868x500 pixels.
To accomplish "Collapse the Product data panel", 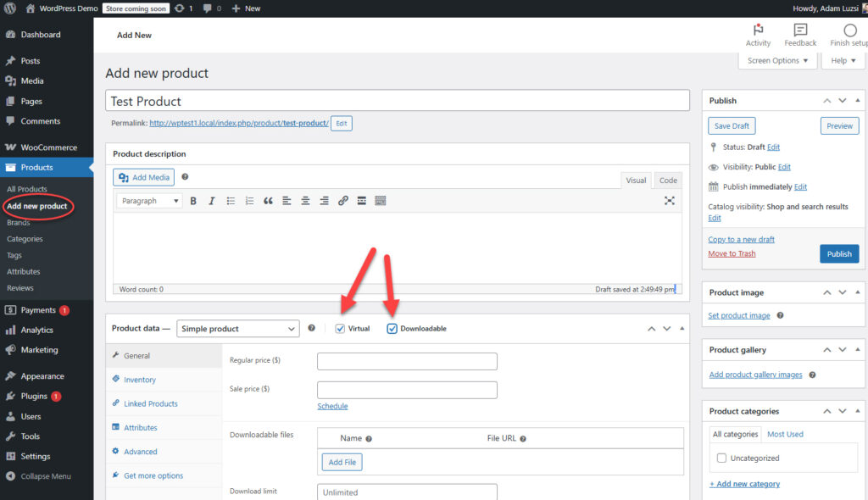I will coord(682,328).
